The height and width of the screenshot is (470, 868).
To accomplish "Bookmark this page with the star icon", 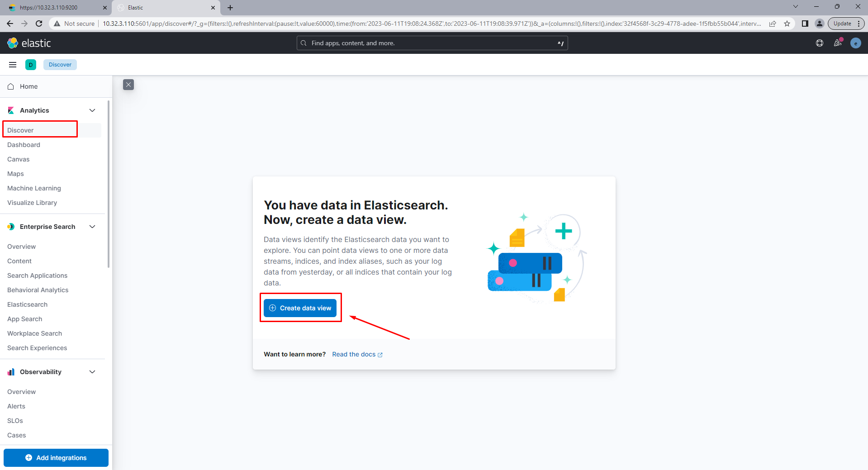I will 787,24.
